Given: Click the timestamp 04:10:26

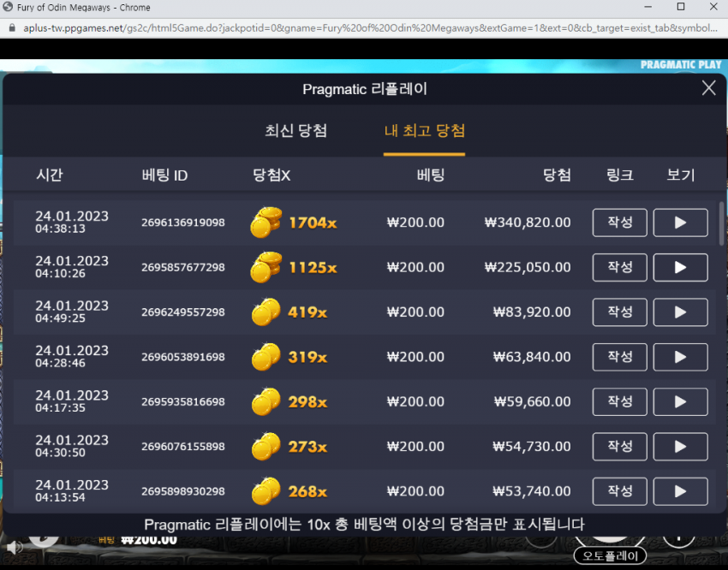Looking at the screenshot, I should tap(60, 274).
